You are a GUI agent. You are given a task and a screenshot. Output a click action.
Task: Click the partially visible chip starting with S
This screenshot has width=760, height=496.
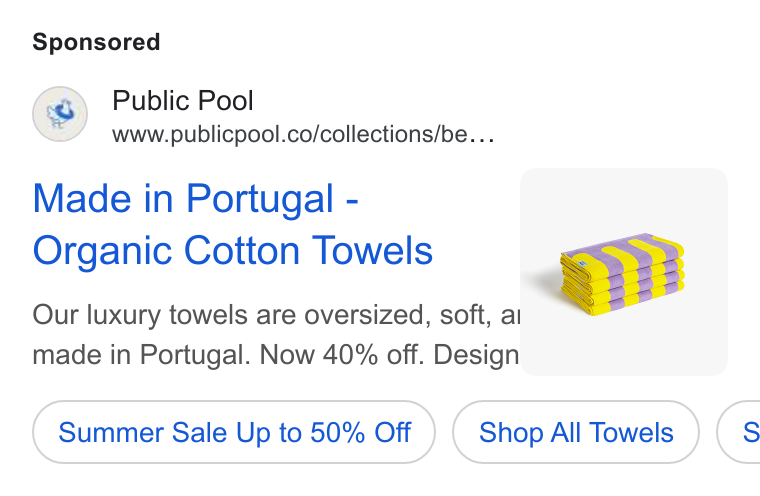pos(739,432)
